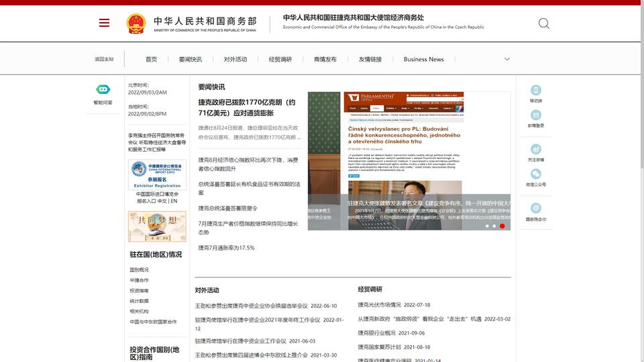The image size is (644, 362).
Task: Open 相关机构 sidebar link
Action: click(140, 311)
